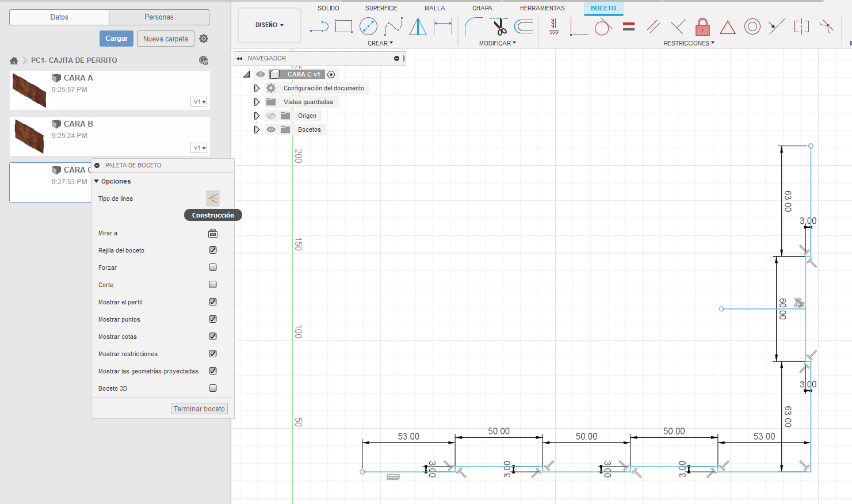Viewport: 852px width, 504px height.
Task: Minimize the Navegador with minus icon
Action: 396,58
